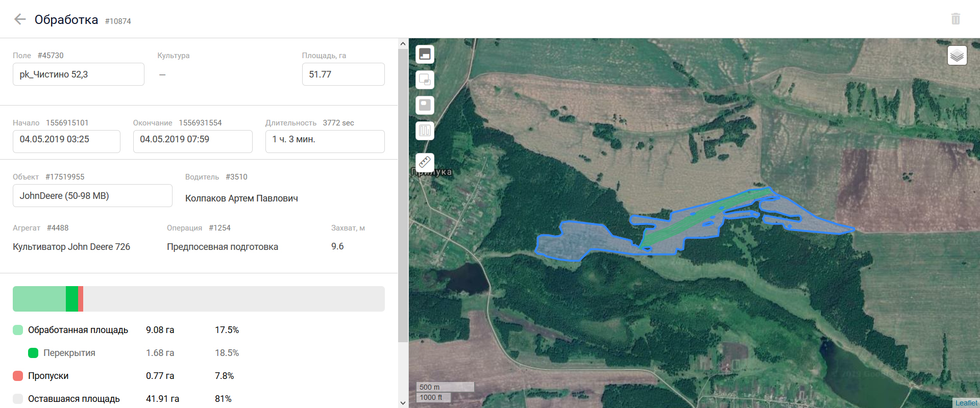
Task: Click the field name input pk_Чистино 52,3
Action: pyautogui.click(x=78, y=74)
